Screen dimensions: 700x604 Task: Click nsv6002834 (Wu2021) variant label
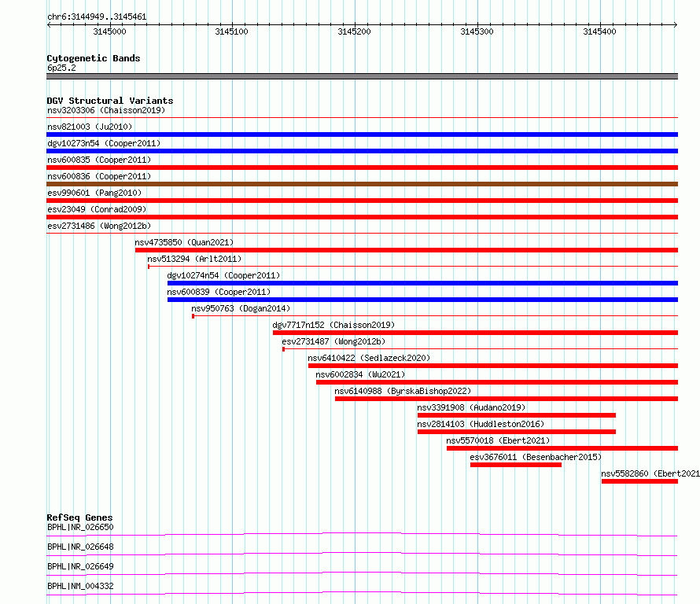(360, 374)
